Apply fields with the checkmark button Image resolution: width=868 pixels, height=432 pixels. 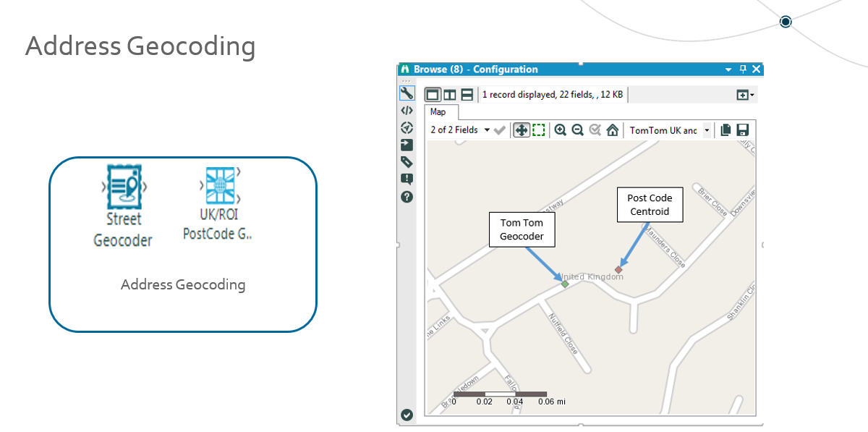pyautogui.click(x=499, y=130)
